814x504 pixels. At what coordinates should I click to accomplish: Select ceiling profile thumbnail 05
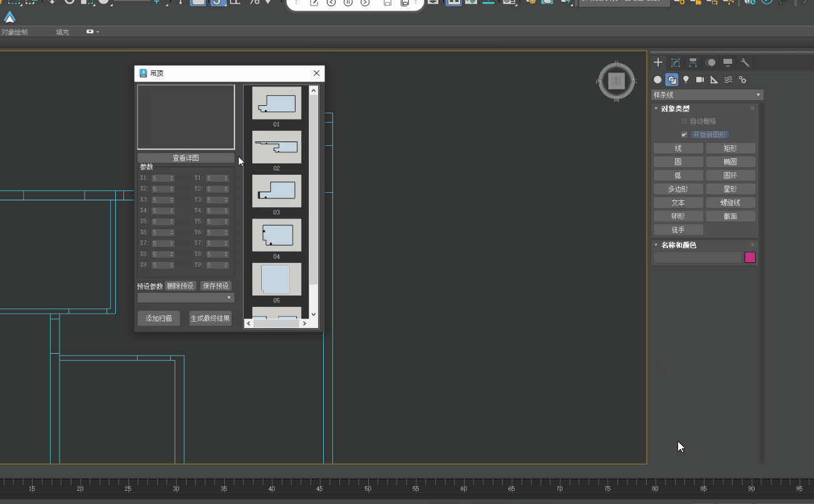click(277, 279)
